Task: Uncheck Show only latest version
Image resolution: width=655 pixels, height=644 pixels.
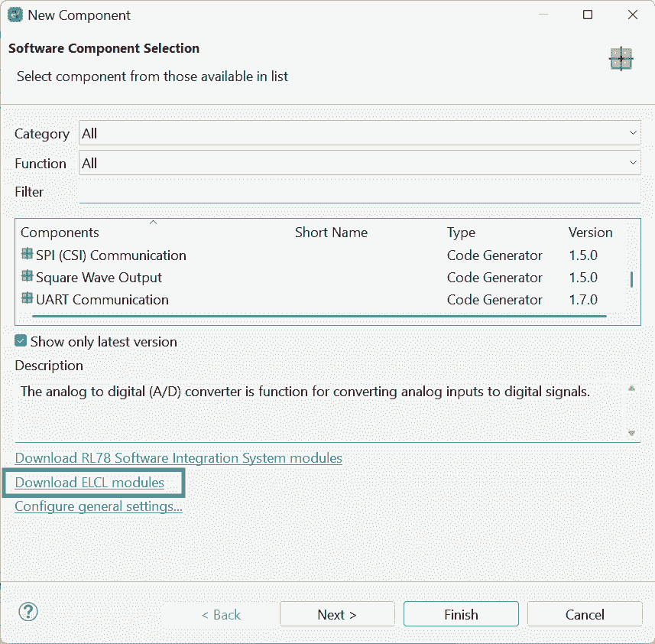Action: pos(21,342)
